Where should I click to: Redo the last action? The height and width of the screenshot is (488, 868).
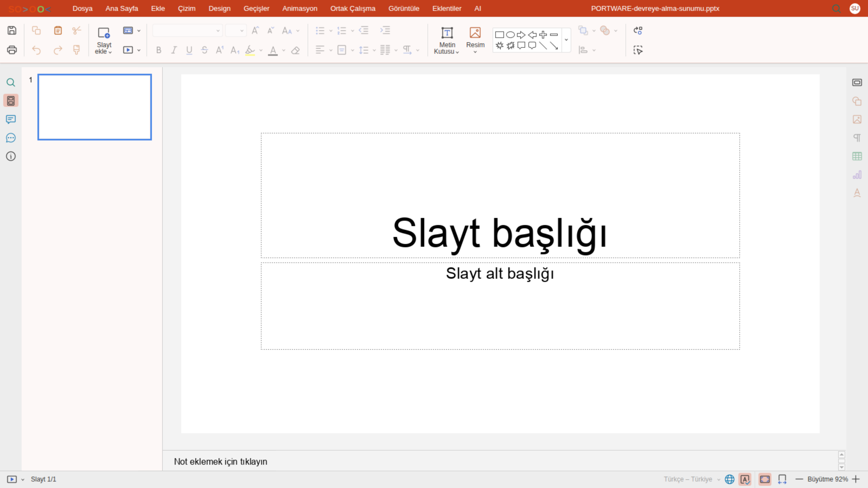coord(58,50)
